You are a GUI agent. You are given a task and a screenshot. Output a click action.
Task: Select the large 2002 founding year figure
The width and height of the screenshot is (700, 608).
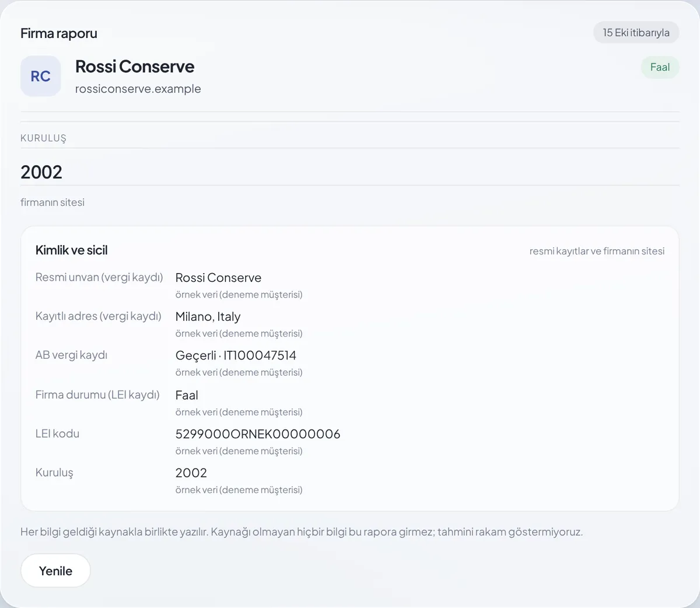click(41, 172)
